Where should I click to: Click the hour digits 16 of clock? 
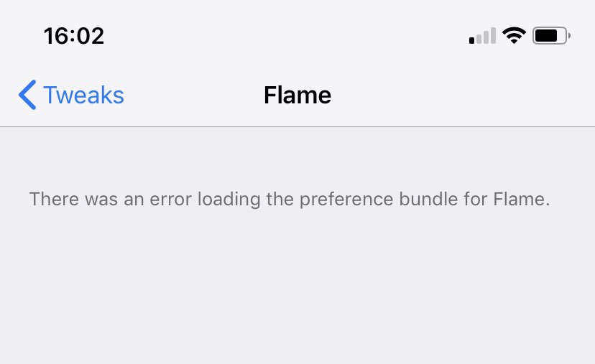[x=56, y=36]
